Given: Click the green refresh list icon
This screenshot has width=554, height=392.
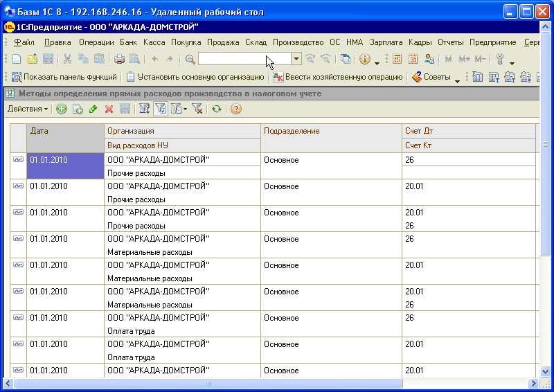Looking at the screenshot, I should point(217,109).
